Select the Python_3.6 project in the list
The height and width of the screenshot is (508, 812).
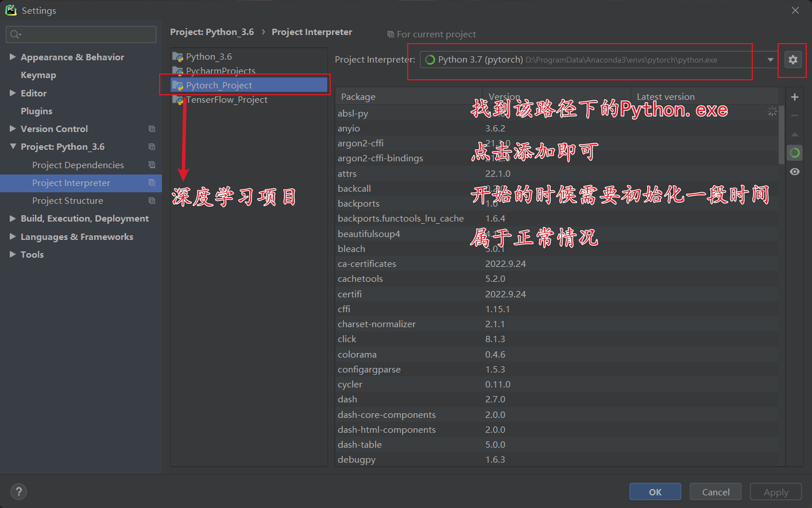pyautogui.click(x=249, y=57)
